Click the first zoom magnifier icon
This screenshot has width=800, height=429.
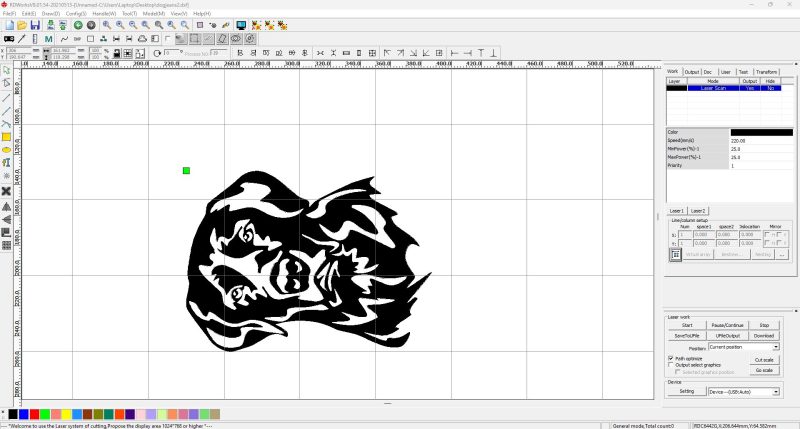[107, 25]
